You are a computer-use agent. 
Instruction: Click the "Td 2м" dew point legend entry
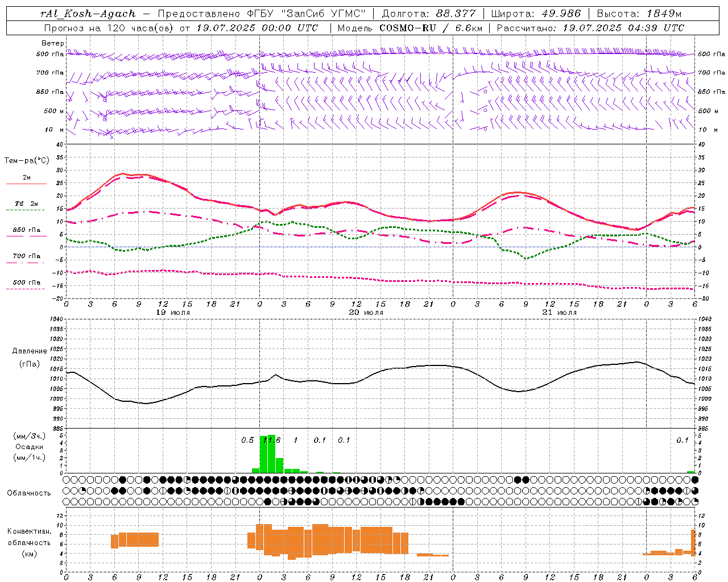click(27, 203)
